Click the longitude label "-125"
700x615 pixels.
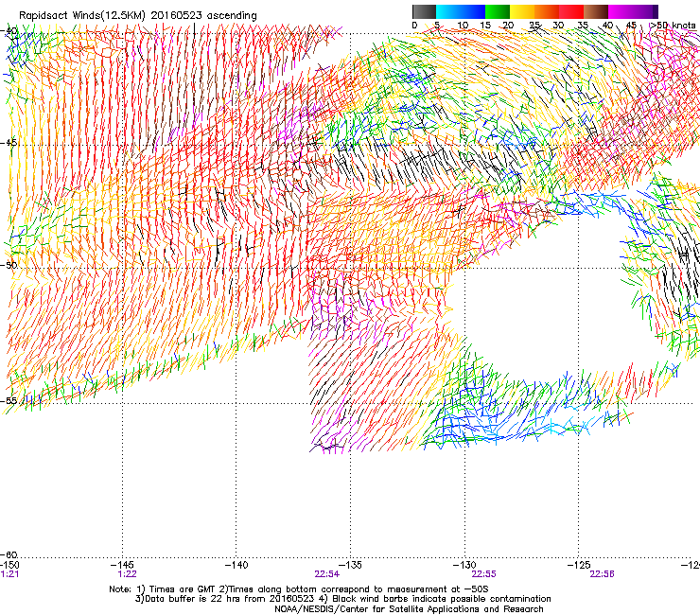pyautogui.click(x=579, y=565)
